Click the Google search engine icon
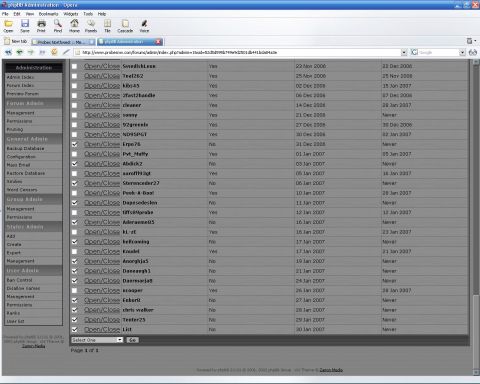The image size is (480, 384). pyautogui.click(x=414, y=52)
